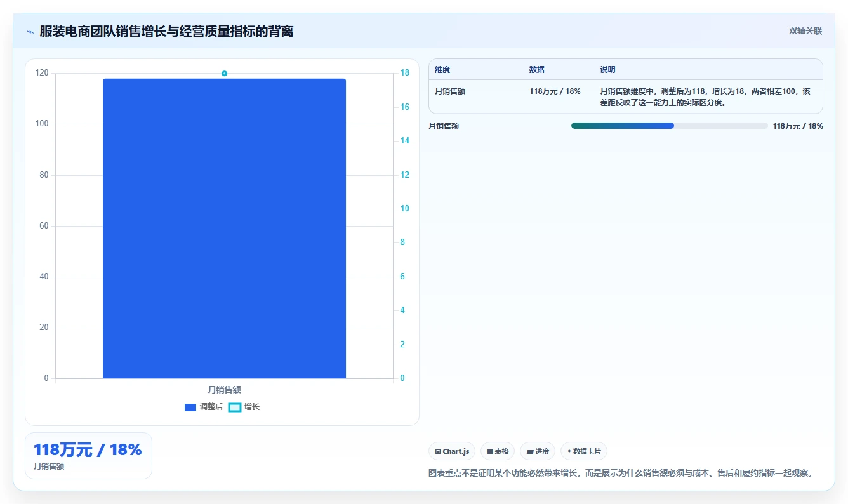848x504 pixels.
Task: Click the 120 label on left axis
Action: coord(42,73)
